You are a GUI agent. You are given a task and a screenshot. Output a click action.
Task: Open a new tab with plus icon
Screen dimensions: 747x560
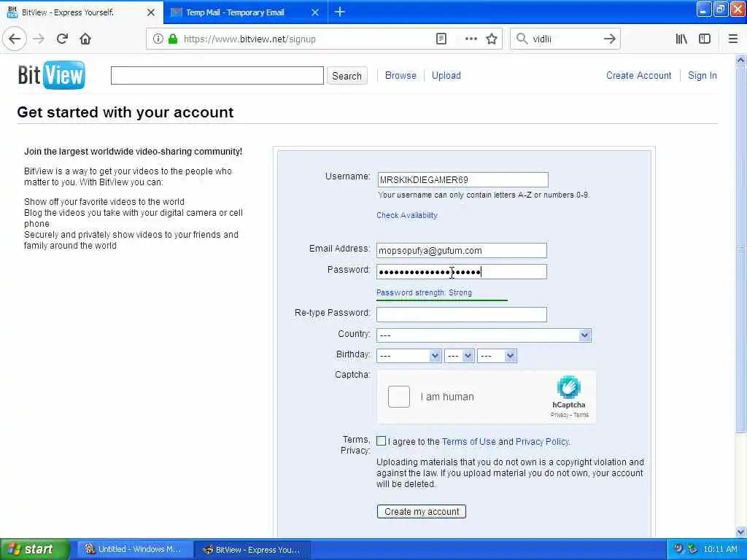(x=340, y=12)
